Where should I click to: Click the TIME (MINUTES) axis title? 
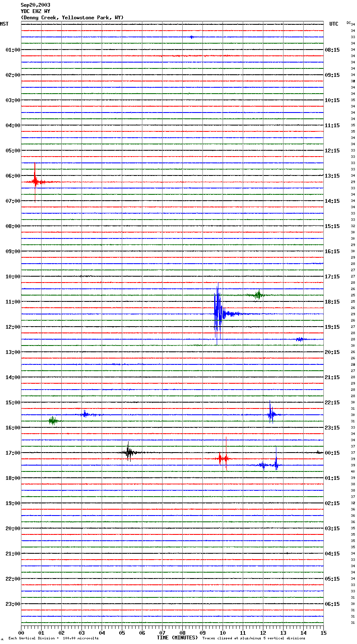pyautogui.click(x=177, y=638)
